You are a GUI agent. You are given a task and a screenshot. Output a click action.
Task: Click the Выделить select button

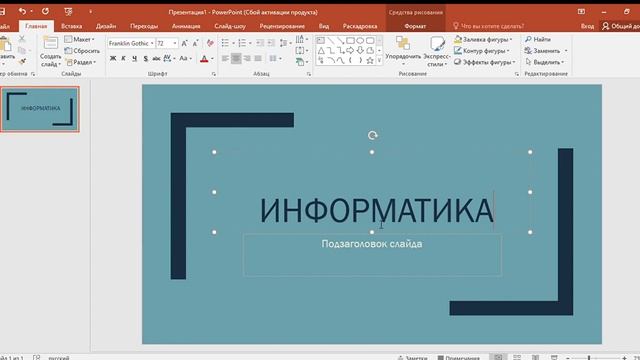pos(544,62)
